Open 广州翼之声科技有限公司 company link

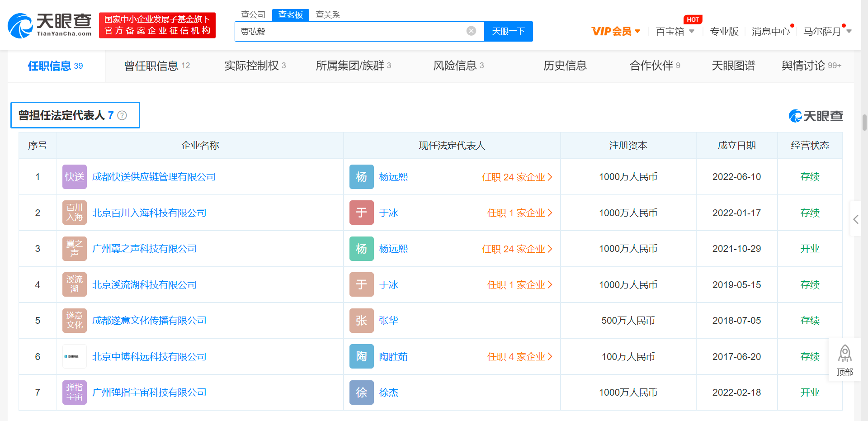[x=144, y=249]
